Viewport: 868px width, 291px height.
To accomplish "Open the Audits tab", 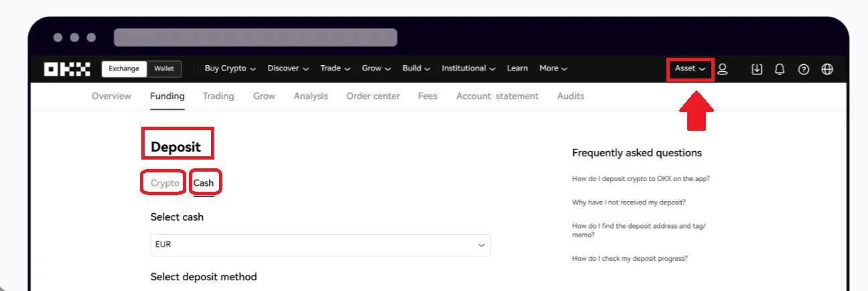I will (x=571, y=96).
